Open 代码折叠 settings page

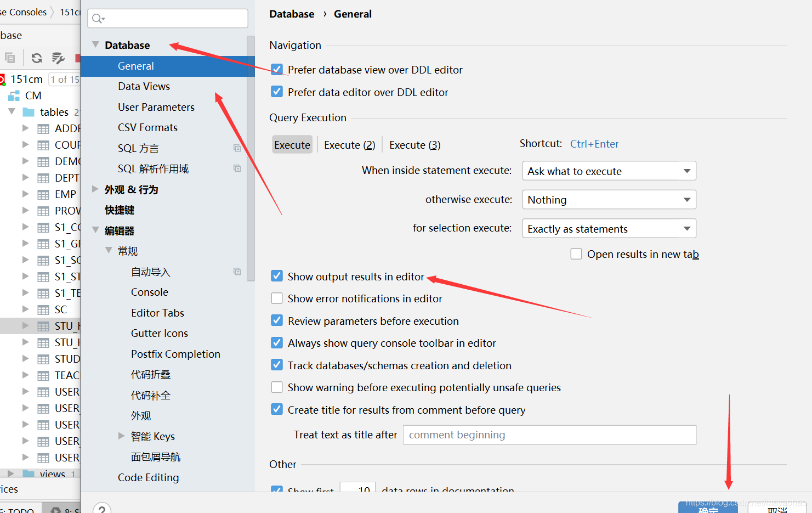pos(151,374)
